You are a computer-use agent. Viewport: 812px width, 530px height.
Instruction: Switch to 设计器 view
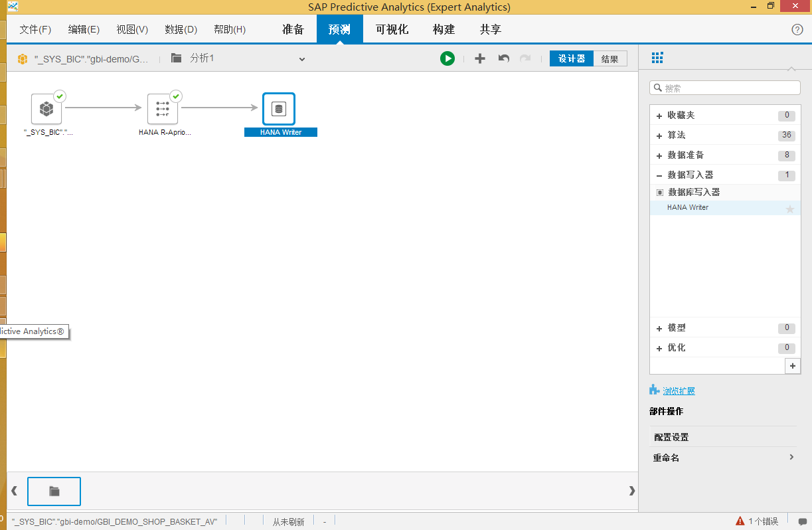[572, 58]
